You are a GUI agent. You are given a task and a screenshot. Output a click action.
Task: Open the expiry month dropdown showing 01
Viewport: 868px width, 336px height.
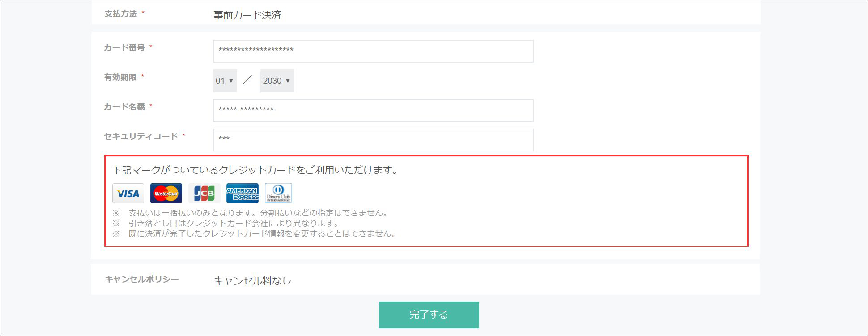(225, 81)
